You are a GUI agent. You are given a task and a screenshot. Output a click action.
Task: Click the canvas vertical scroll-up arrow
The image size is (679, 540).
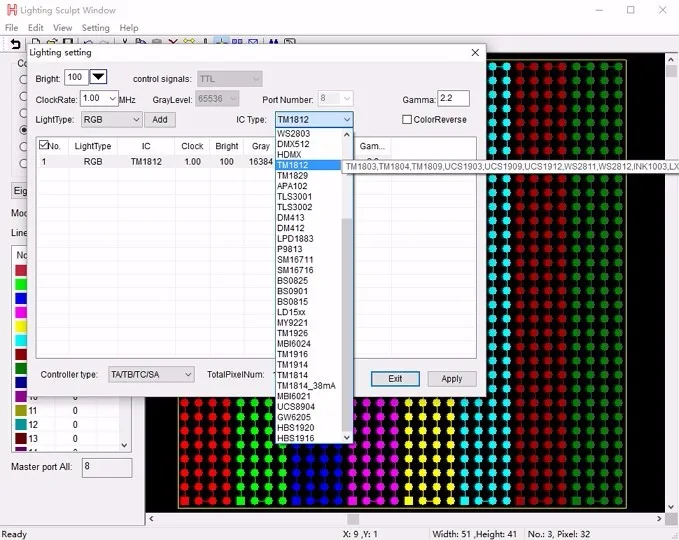click(x=671, y=60)
